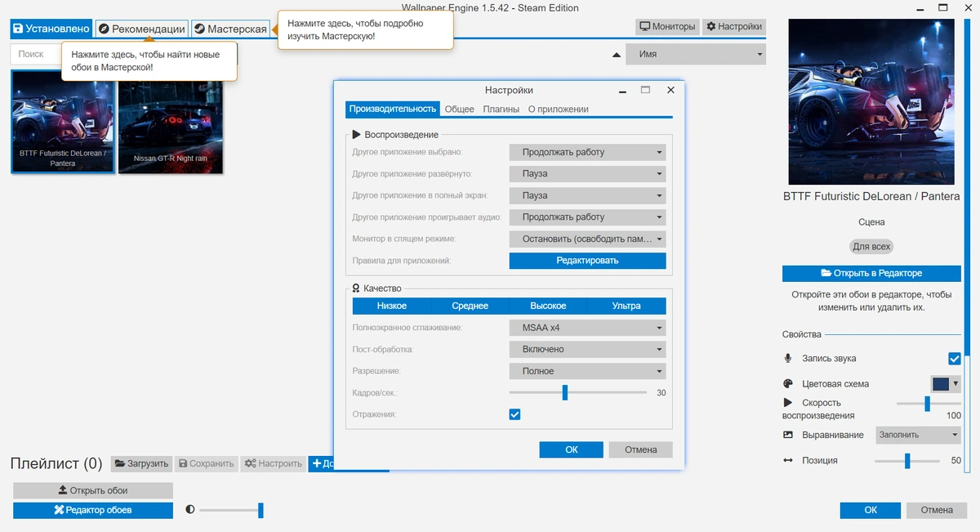Switch to the Установлено tab

pos(51,29)
